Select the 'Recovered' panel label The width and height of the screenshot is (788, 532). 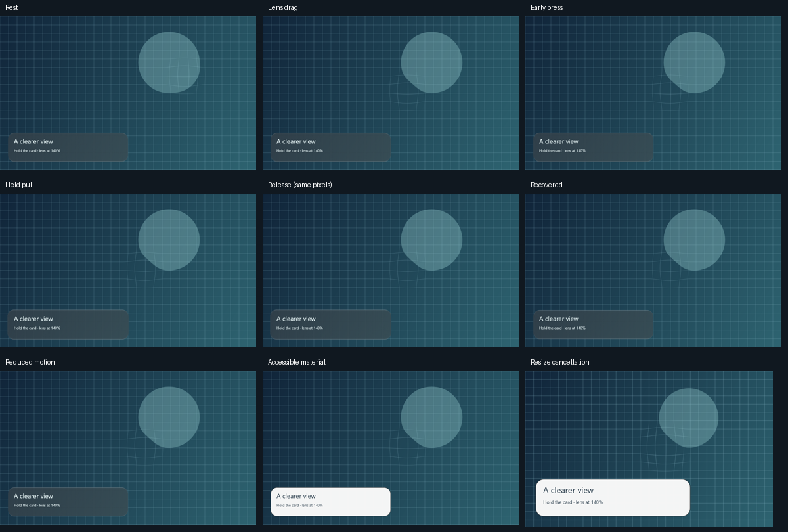click(x=546, y=185)
